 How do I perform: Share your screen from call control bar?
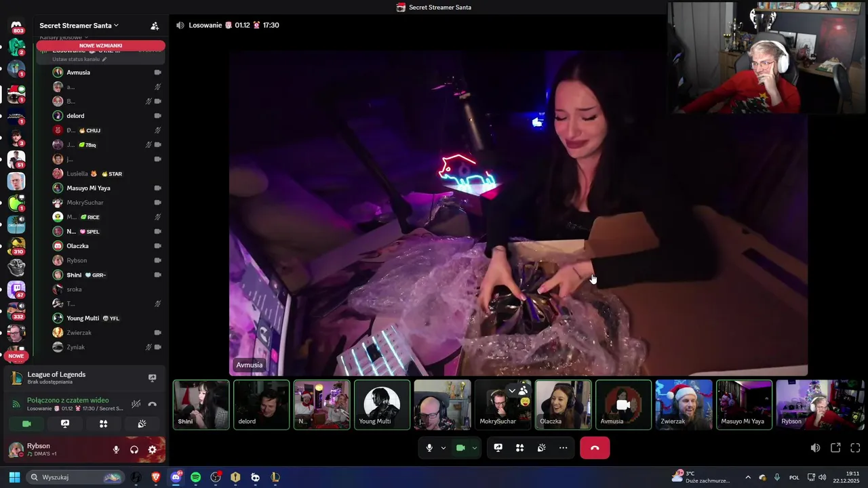coord(498,448)
